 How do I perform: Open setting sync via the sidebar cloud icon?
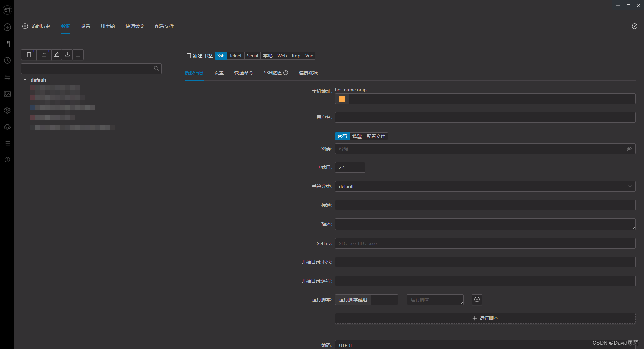click(7, 127)
